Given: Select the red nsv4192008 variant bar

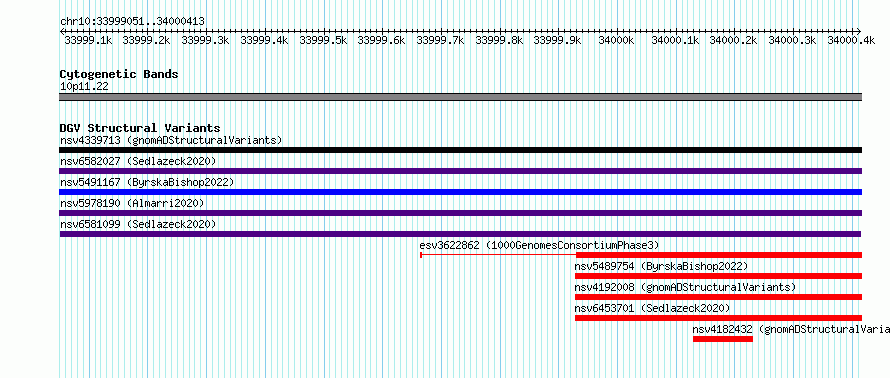Looking at the screenshot, I should tap(719, 297).
